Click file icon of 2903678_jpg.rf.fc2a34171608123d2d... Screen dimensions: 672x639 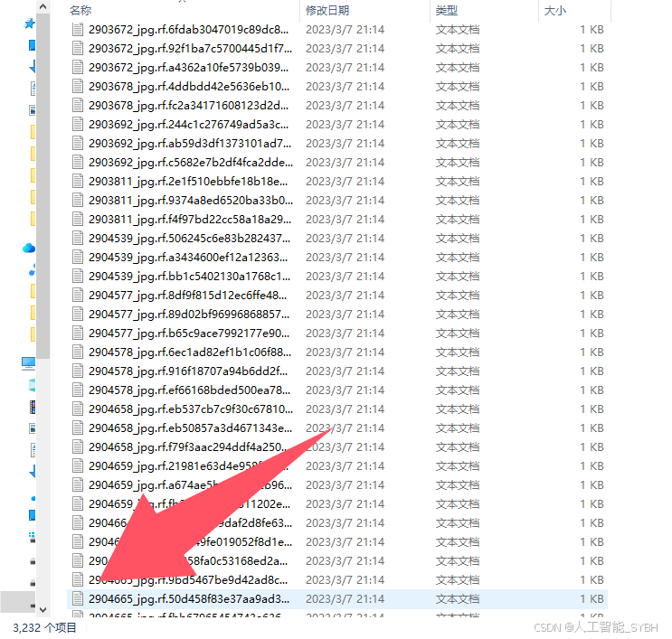78,106
